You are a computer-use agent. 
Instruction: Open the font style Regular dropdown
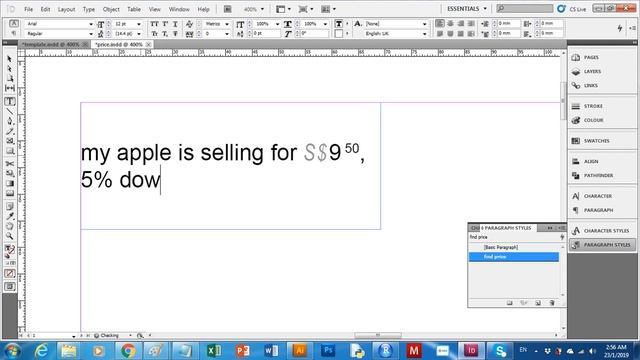pyautogui.click(x=91, y=34)
